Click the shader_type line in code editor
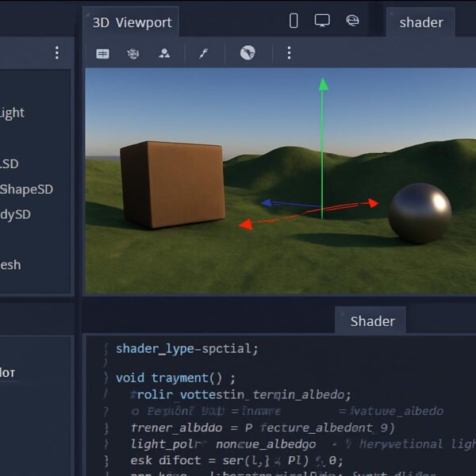Viewport: 476px width, 476px height. pos(187,348)
